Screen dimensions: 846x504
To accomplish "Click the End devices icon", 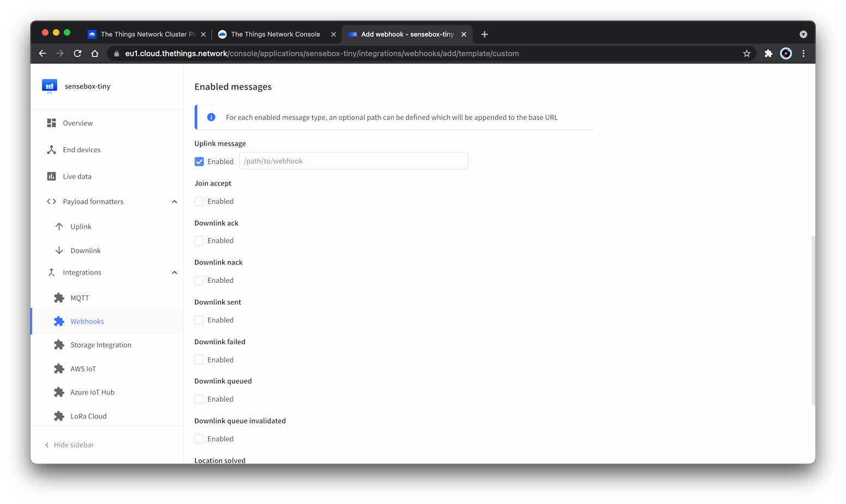I will [x=51, y=150].
